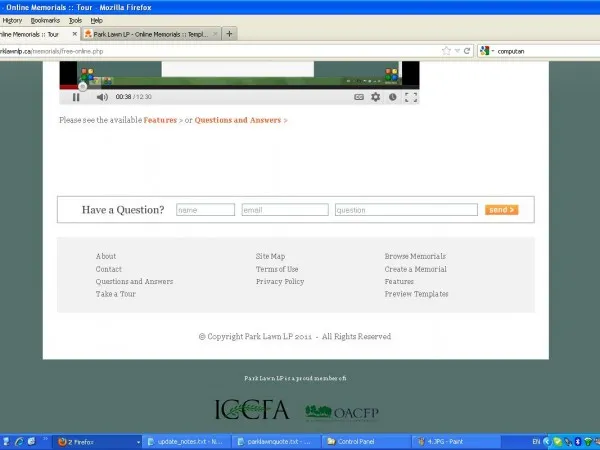Click the video progress bar
The width and height of the screenshot is (600, 450).
pyautogui.click(x=240, y=89)
